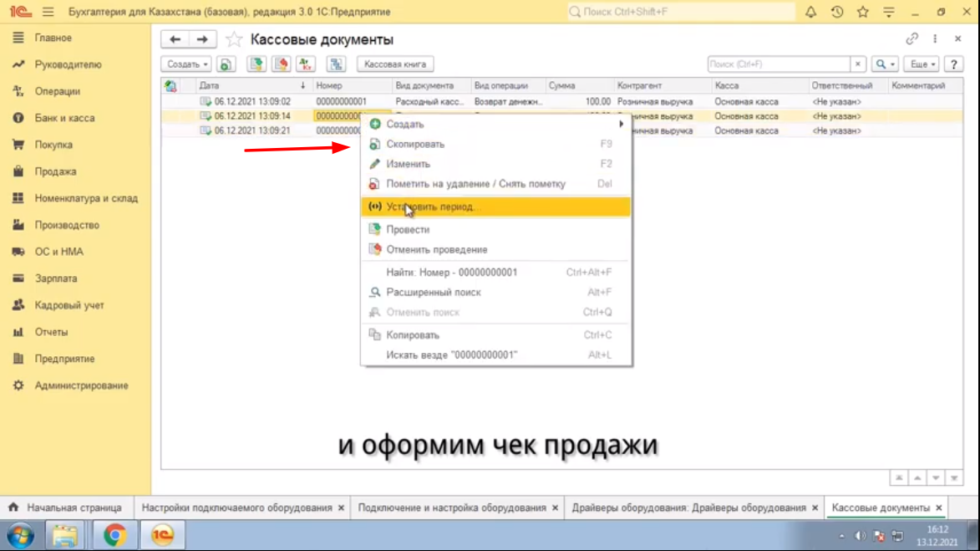This screenshot has width=980, height=551.
Task: Expand the Еще menu
Action: pos(922,64)
